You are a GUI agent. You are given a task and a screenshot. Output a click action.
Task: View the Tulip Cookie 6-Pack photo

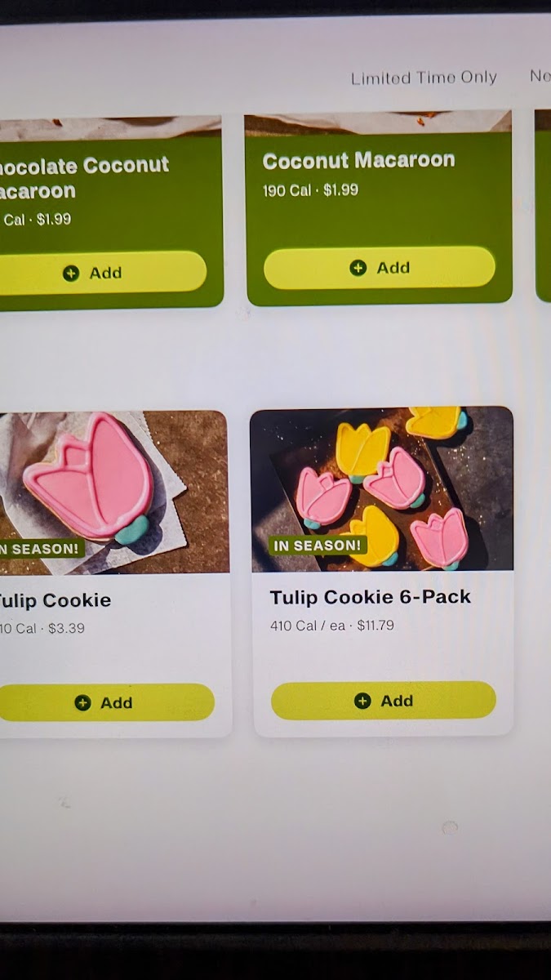[382, 489]
